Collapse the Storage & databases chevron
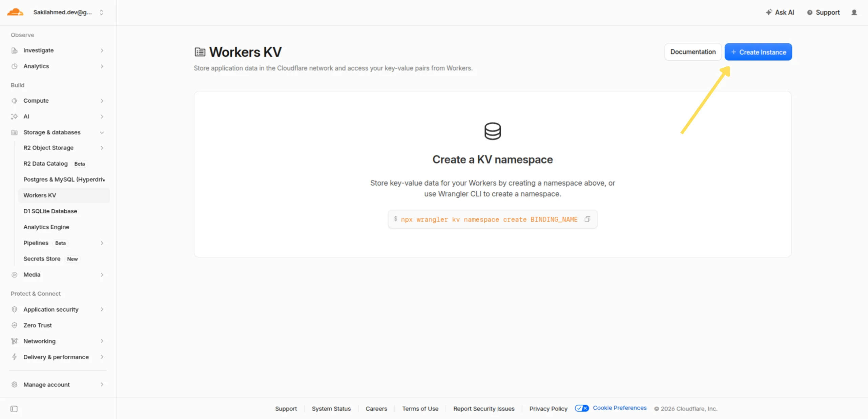This screenshot has height=419, width=868. coord(102,132)
